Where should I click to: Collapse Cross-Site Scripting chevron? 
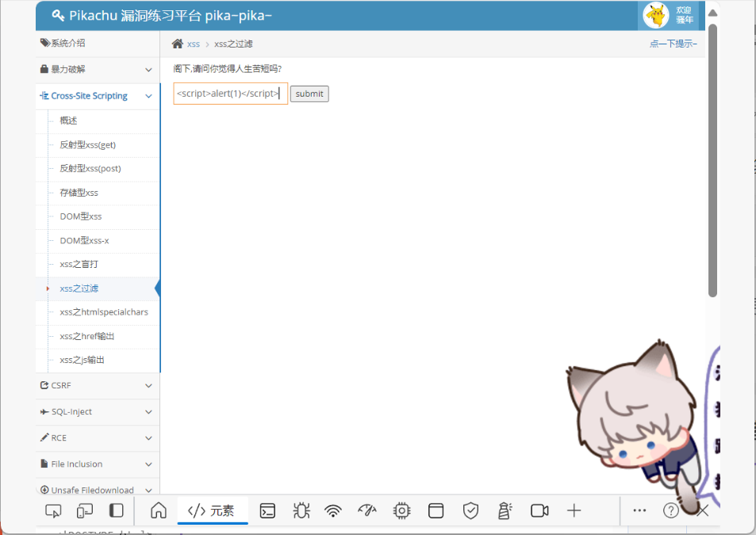[148, 97]
